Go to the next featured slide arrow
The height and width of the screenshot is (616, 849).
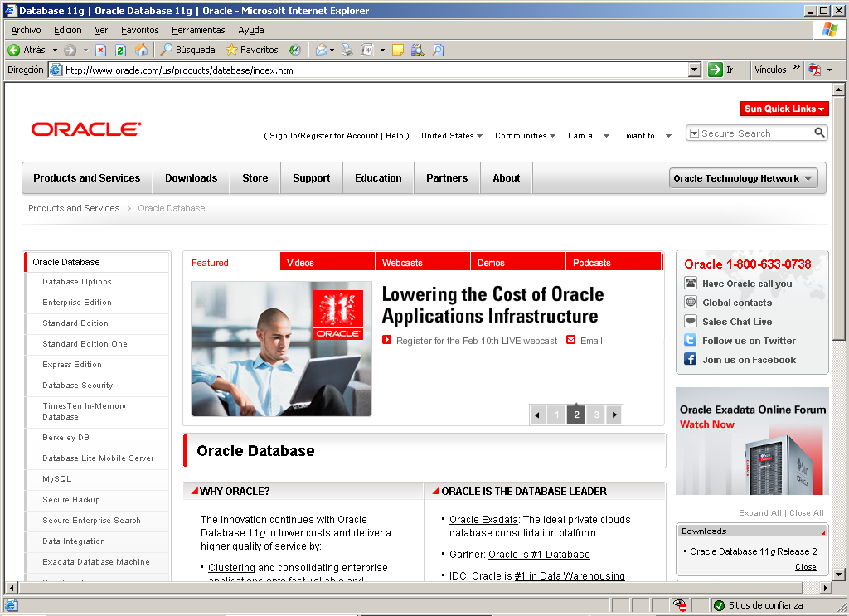tap(614, 415)
